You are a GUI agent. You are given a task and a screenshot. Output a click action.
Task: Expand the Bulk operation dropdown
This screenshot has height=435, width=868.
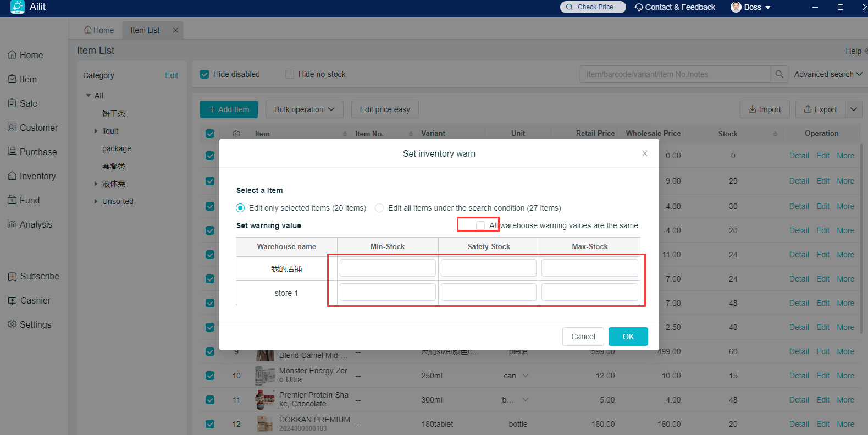coord(304,109)
